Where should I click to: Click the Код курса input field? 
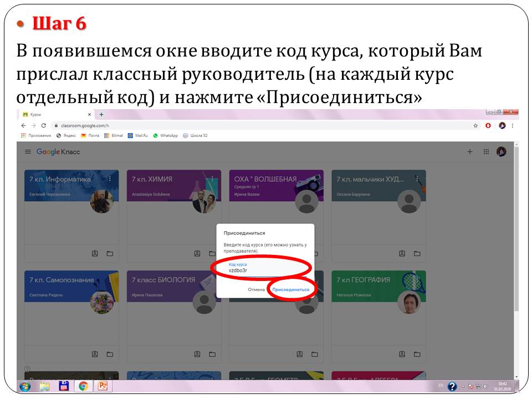coord(260,270)
